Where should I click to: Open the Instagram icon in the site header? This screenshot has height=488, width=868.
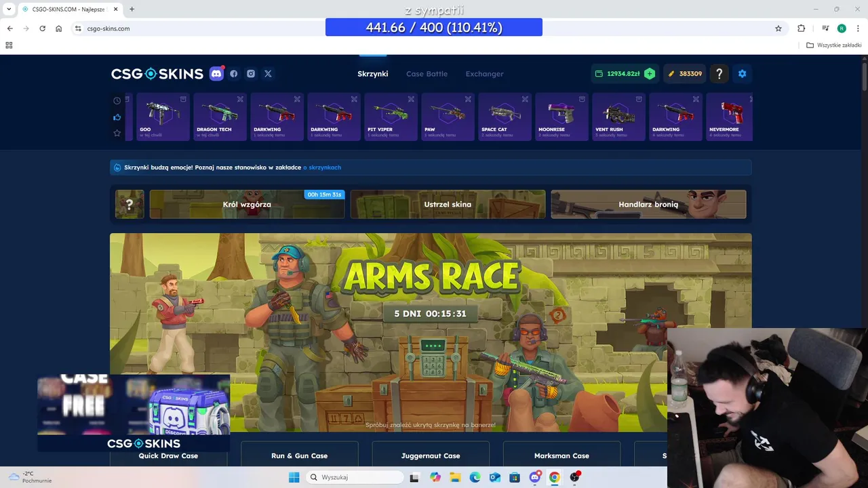pyautogui.click(x=251, y=73)
